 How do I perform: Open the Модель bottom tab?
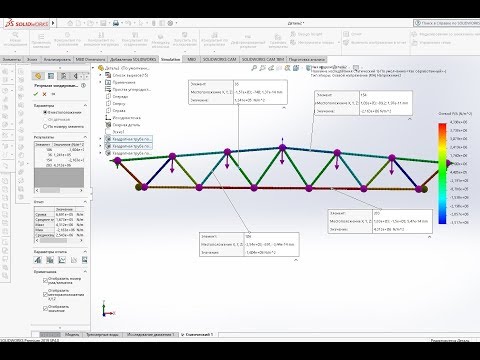(72, 334)
